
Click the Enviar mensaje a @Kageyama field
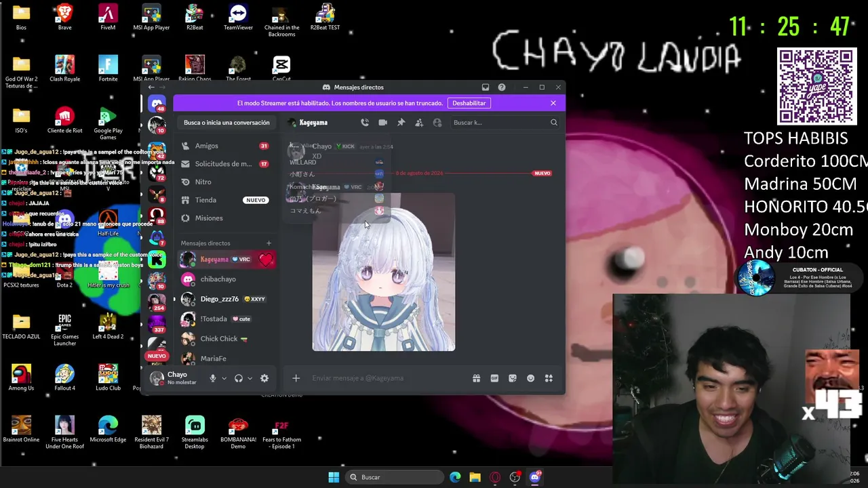pyautogui.click(x=390, y=378)
